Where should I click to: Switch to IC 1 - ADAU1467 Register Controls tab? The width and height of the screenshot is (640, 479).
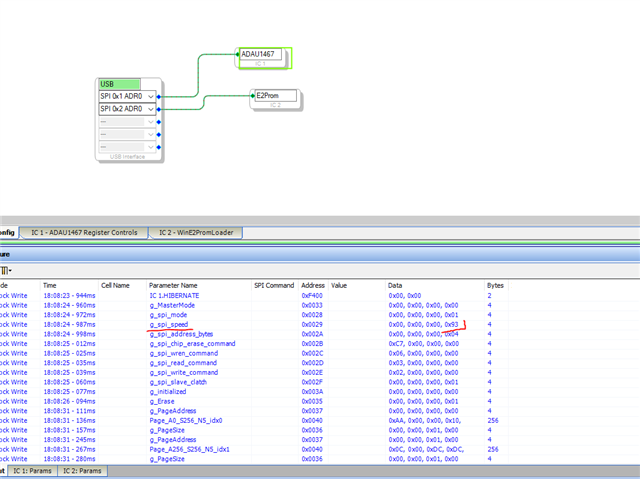(x=84, y=233)
